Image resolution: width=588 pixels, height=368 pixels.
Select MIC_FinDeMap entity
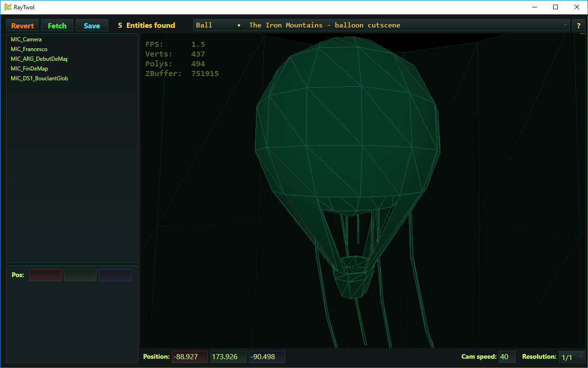pyautogui.click(x=29, y=69)
